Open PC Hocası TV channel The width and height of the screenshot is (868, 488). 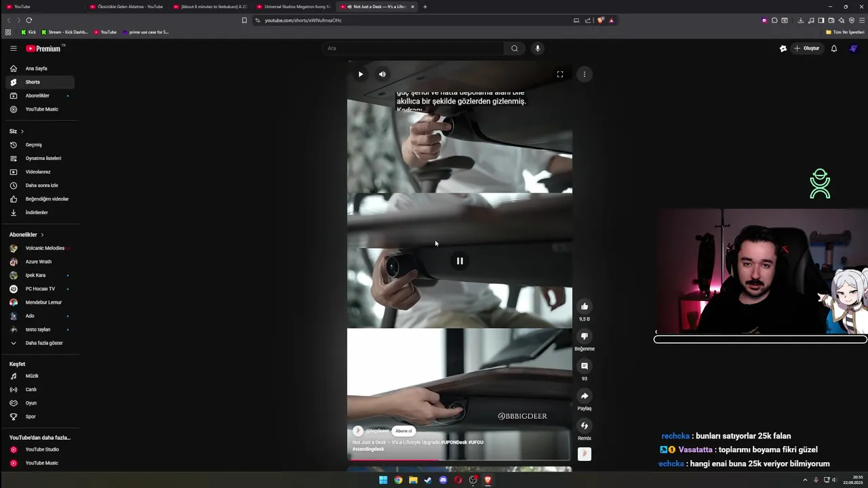click(40, 289)
